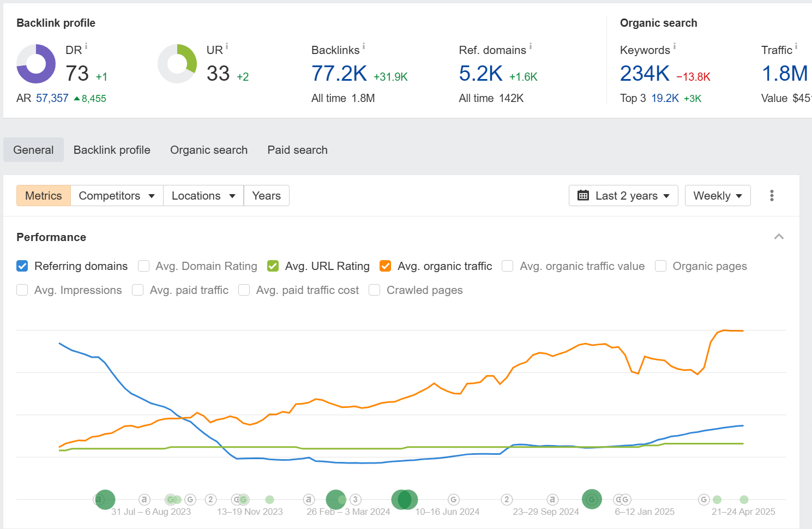The width and height of the screenshot is (812, 529).
Task: Click the info icon beside Backlinks
Action: pyautogui.click(x=364, y=47)
